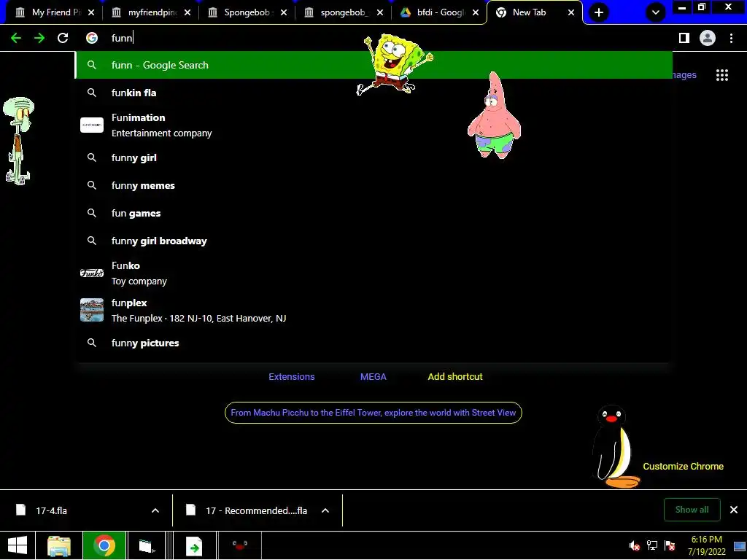
Task: Close the New Tab tab
Action: point(571,12)
